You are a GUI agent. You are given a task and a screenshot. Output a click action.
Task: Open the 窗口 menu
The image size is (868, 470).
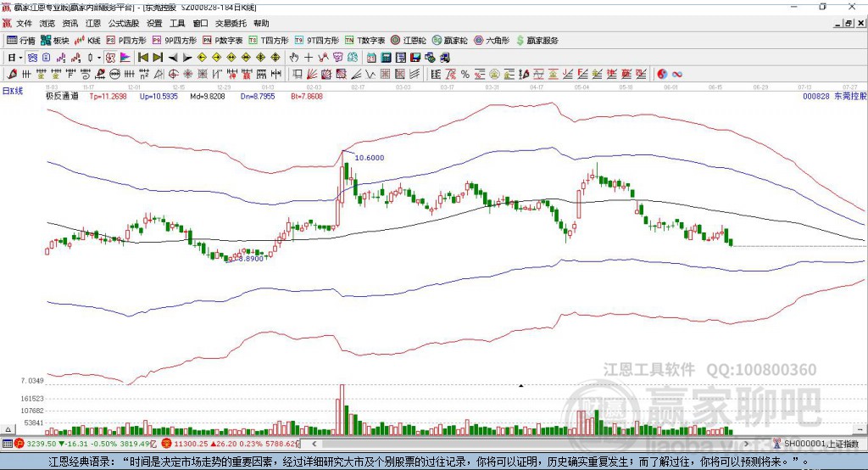(200, 23)
